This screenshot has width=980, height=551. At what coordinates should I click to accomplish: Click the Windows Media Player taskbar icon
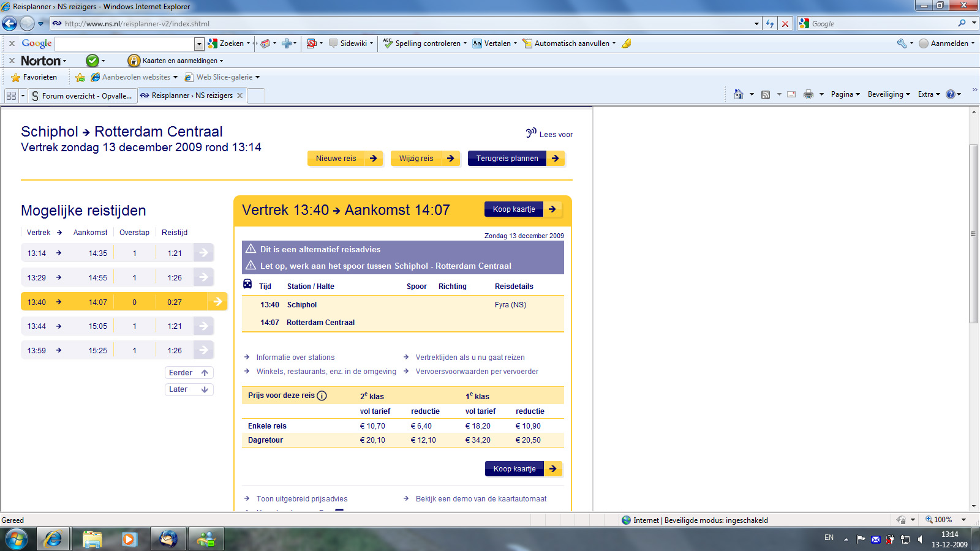click(129, 539)
